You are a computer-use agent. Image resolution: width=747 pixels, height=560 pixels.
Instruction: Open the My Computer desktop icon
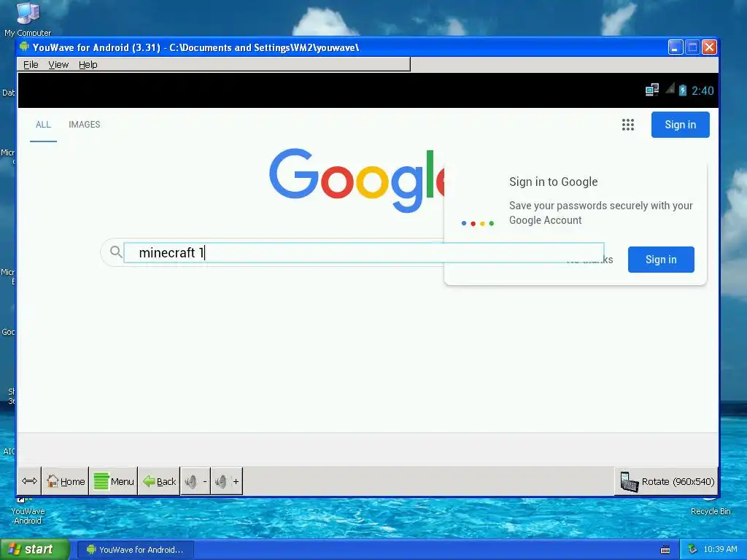(28, 19)
